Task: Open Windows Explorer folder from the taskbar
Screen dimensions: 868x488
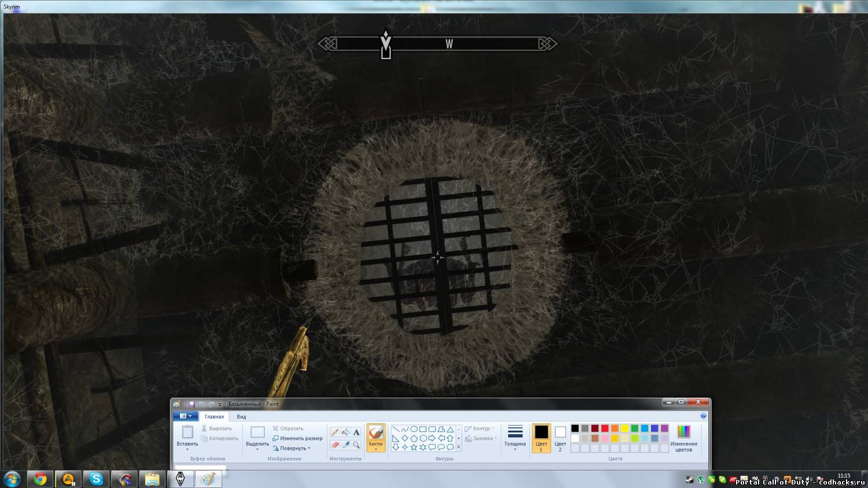Action: coord(152,479)
